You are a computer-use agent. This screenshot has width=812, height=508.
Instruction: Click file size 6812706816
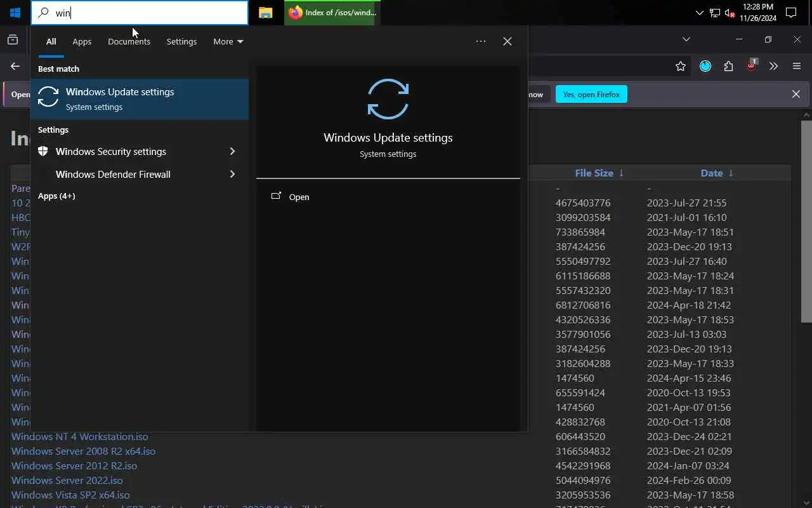pyautogui.click(x=583, y=305)
